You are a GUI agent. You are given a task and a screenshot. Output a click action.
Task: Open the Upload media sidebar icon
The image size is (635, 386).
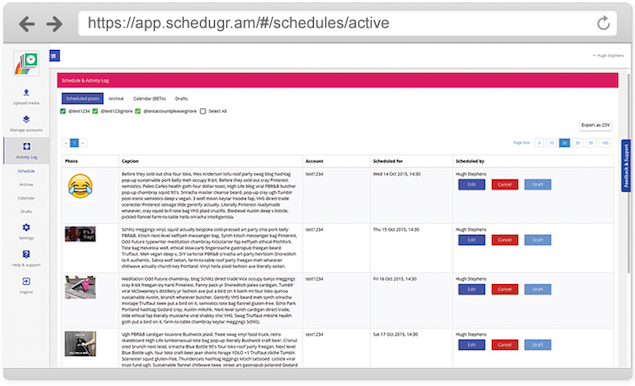point(26,92)
